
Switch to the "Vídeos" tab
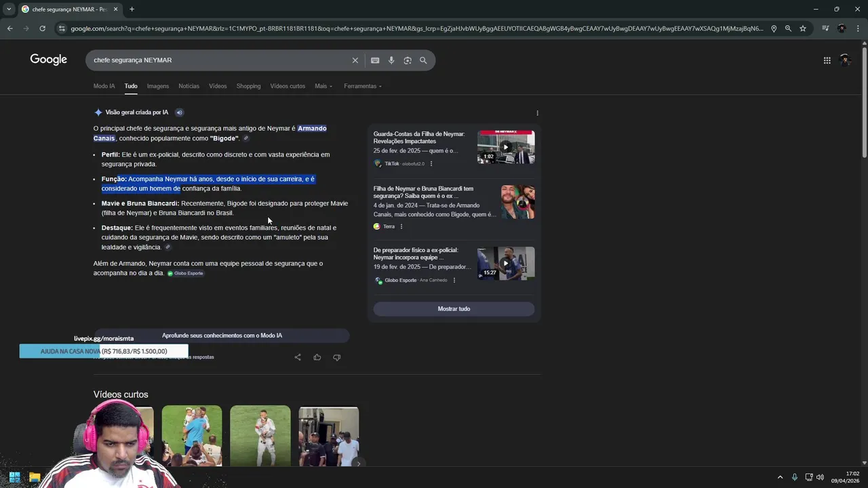218,86
